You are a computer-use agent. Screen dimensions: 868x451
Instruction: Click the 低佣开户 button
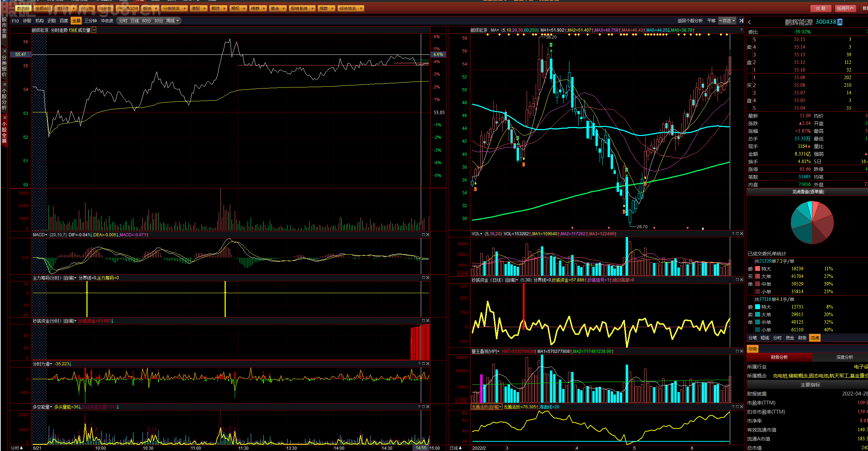pos(845,8)
